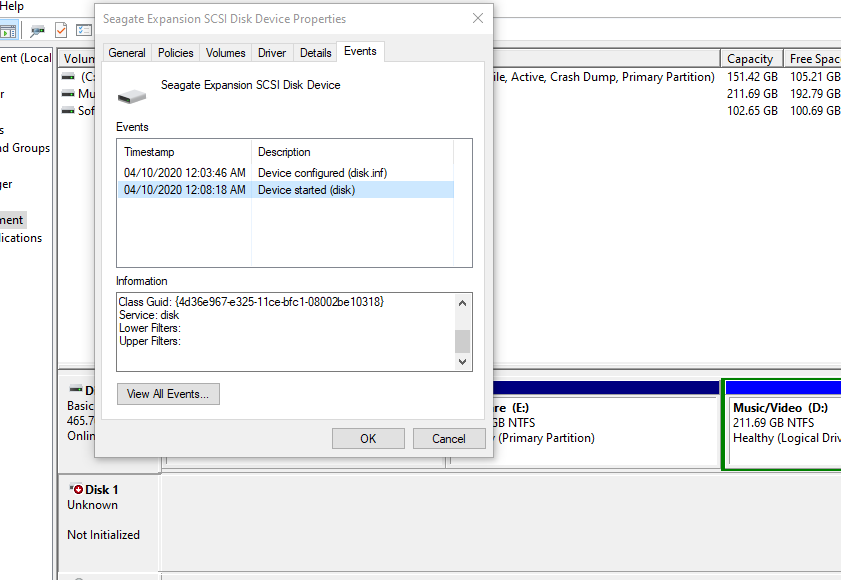Click the 102.65 GB capacity cell
Image resolution: width=841 pixels, height=580 pixels.
(752, 111)
